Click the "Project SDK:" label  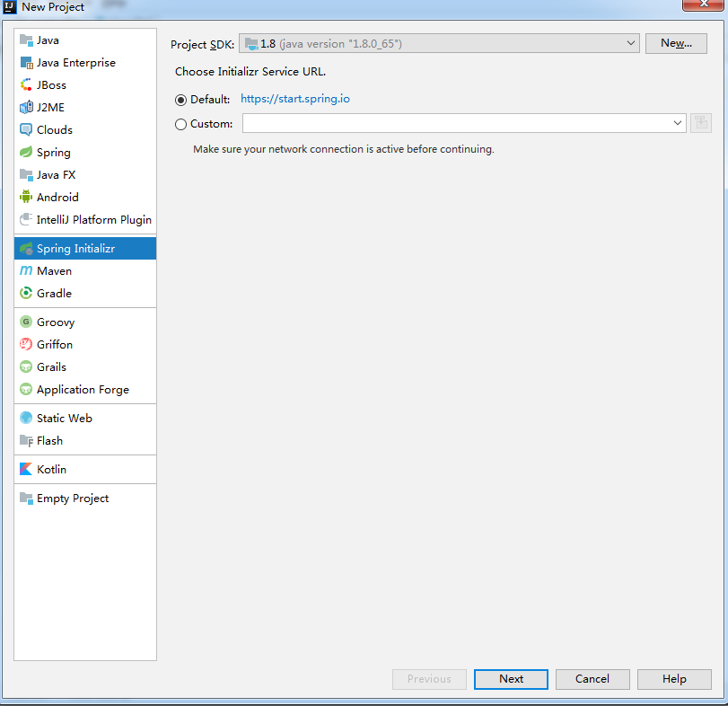[x=203, y=45]
